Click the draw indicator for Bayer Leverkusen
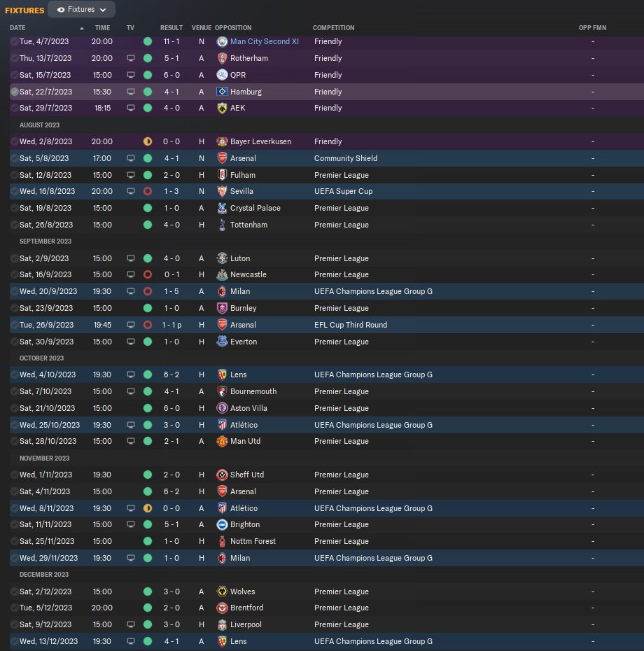Screen dimensions: 644x651 148,141
